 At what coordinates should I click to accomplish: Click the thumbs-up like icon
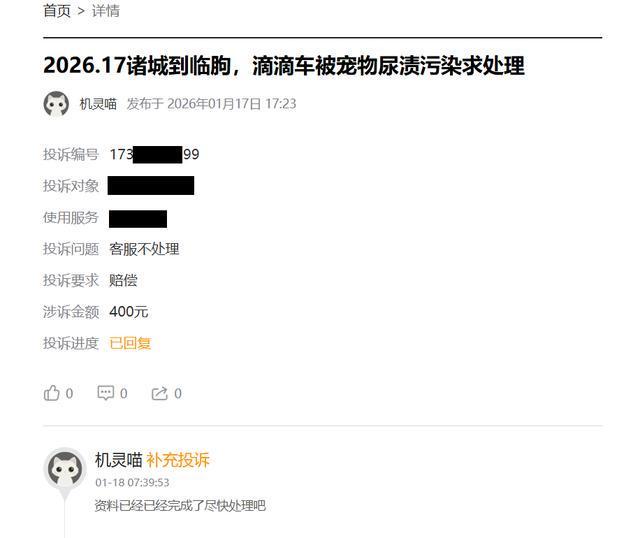click(51, 393)
